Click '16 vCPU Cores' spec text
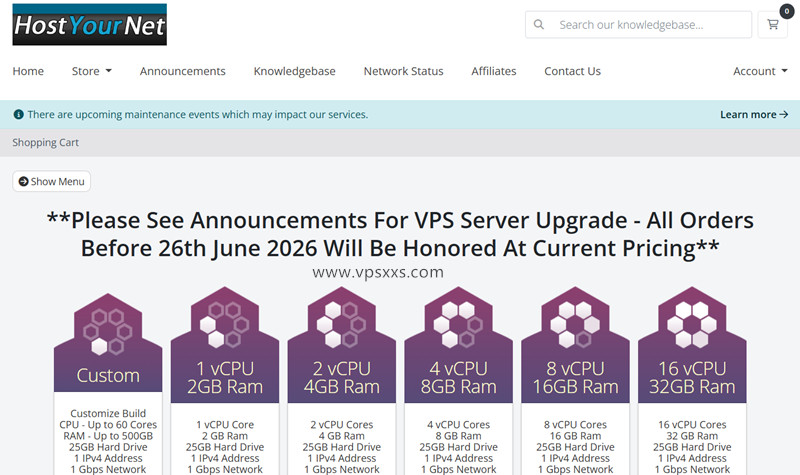 click(692, 424)
